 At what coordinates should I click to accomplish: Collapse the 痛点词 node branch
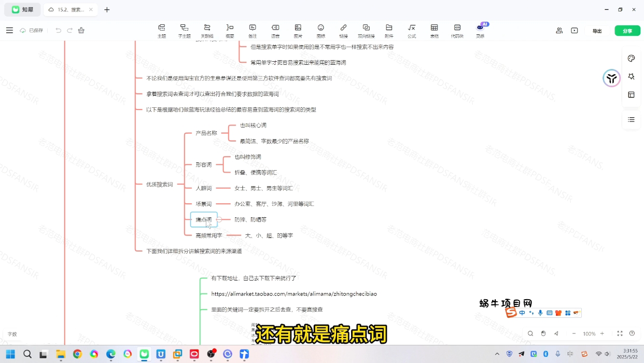coord(219,219)
